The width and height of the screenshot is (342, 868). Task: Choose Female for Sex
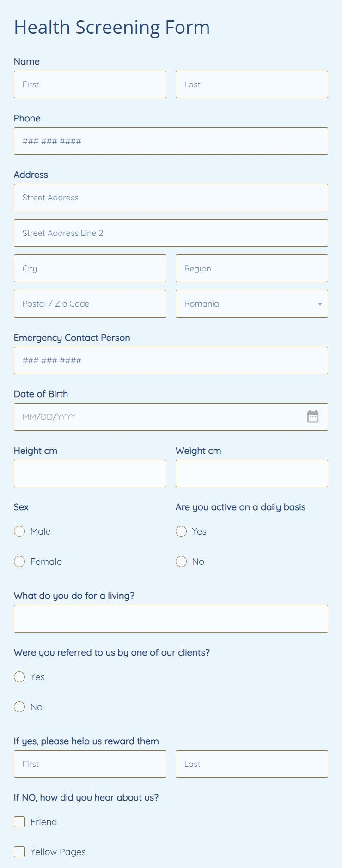pos(19,561)
